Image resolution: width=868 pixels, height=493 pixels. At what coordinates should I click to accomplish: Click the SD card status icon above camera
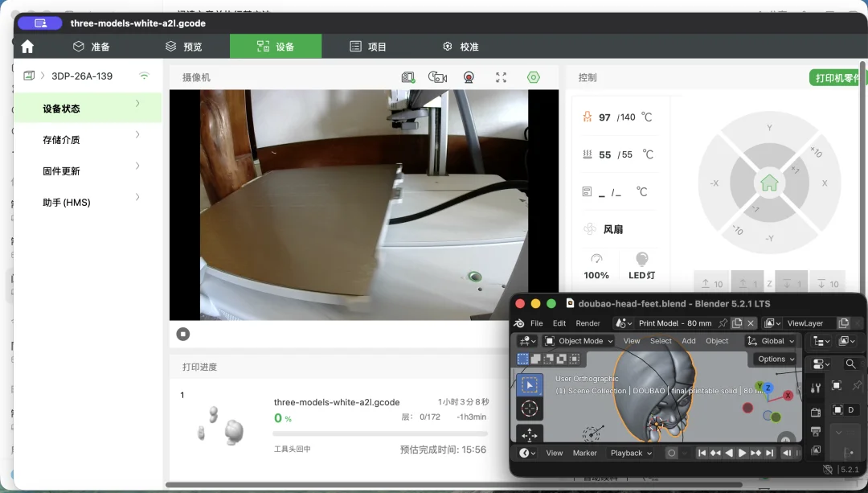[408, 77]
